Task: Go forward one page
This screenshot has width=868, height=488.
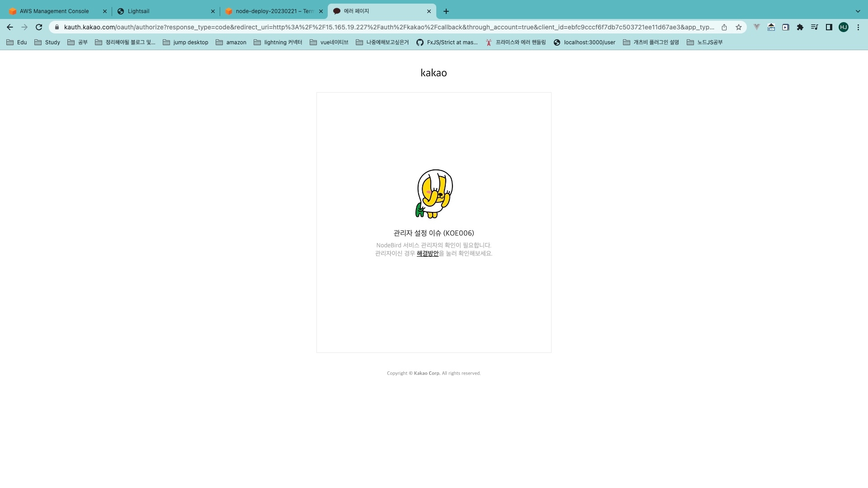Action: click(x=24, y=27)
